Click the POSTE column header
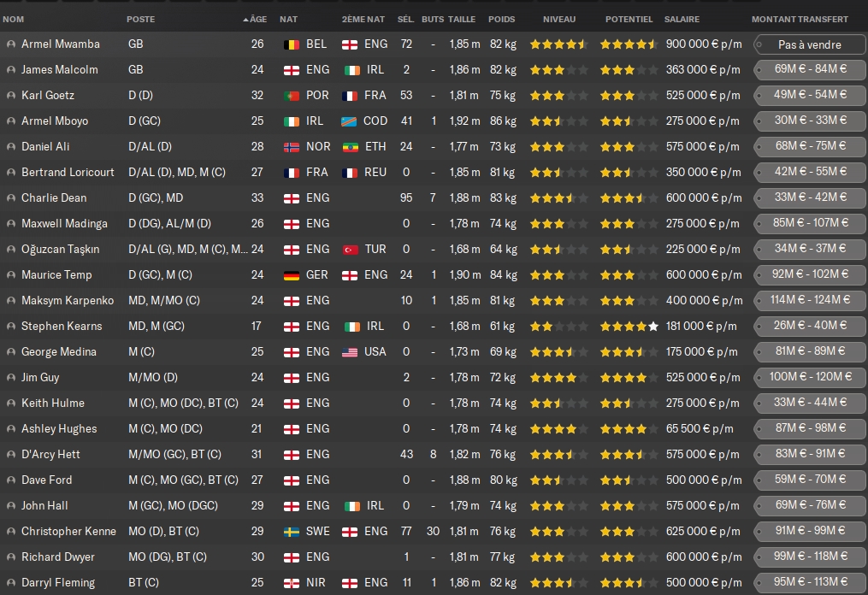868x595 pixels. point(141,19)
